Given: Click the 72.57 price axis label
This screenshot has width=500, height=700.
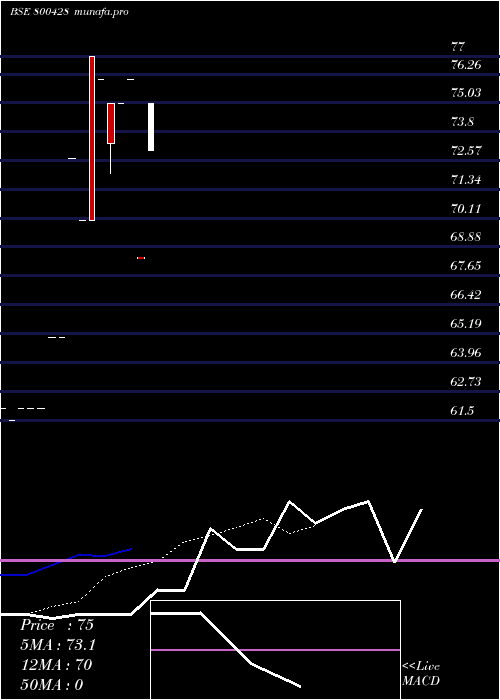Looking at the screenshot, I should [x=466, y=150].
